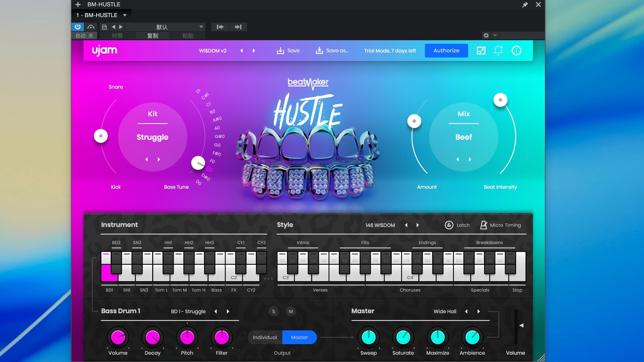Open the info about icon
Viewport: 644px width, 362px height.
point(516,51)
